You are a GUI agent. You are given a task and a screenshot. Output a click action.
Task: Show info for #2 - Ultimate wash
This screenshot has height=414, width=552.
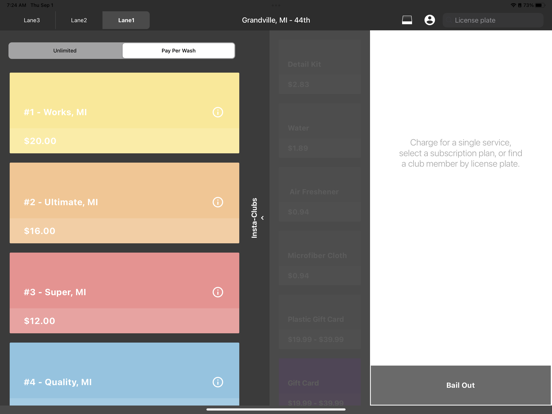[218, 202]
